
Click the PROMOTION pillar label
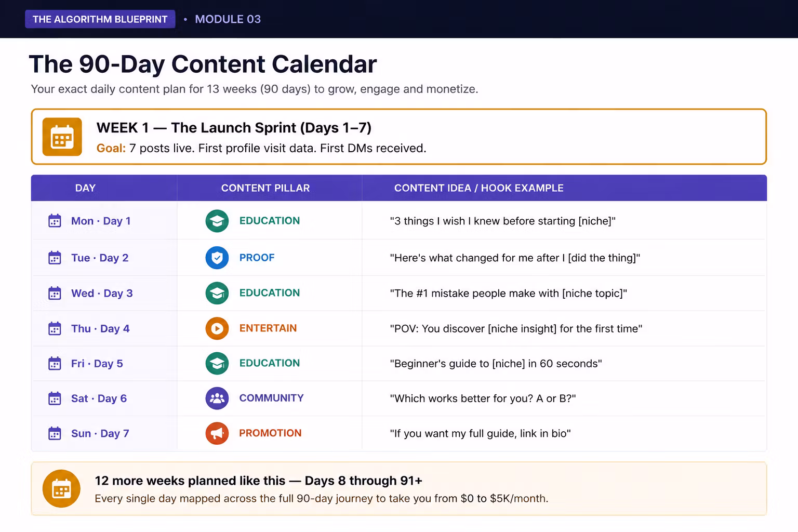[270, 433]
